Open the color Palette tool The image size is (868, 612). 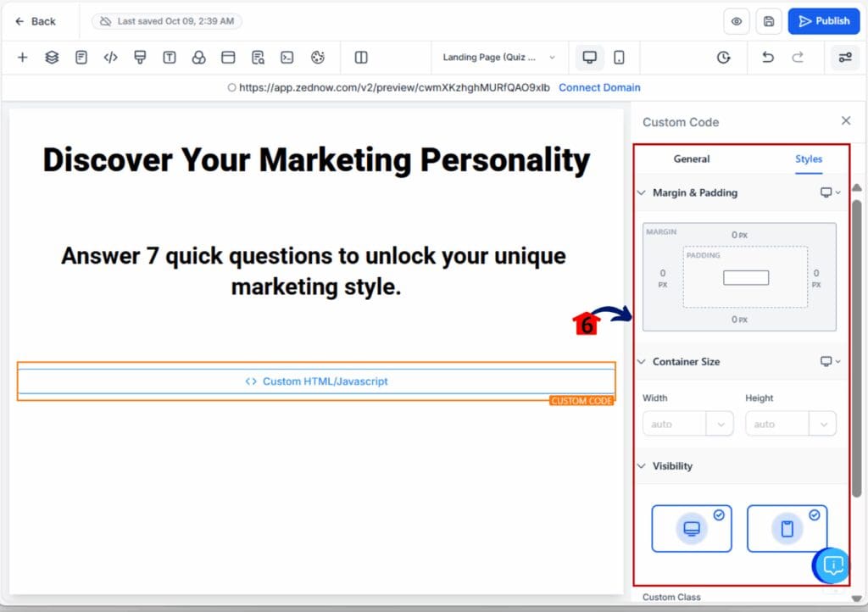click(x=316, y=57)
